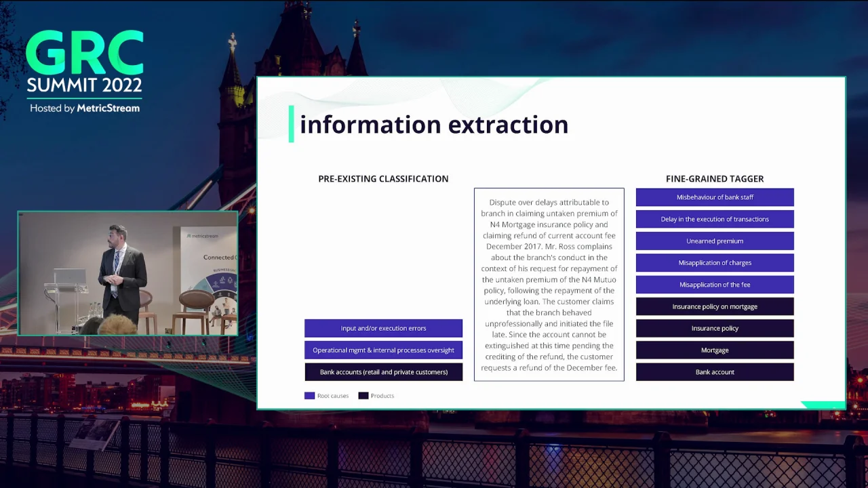The width and height of the screenshot is (868, 488).
Task: Click the 'Misbehaviour of bank staff' tag
Action: pos(715,197)
